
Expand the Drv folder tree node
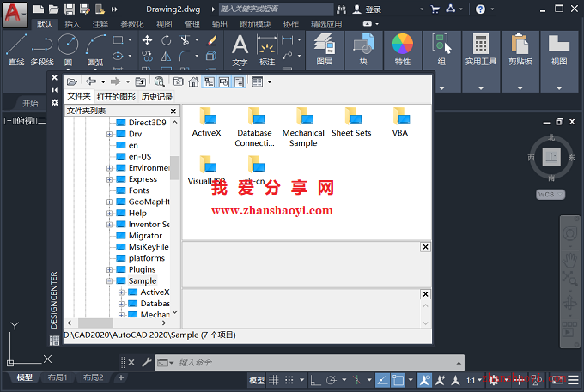click(110, 134)
